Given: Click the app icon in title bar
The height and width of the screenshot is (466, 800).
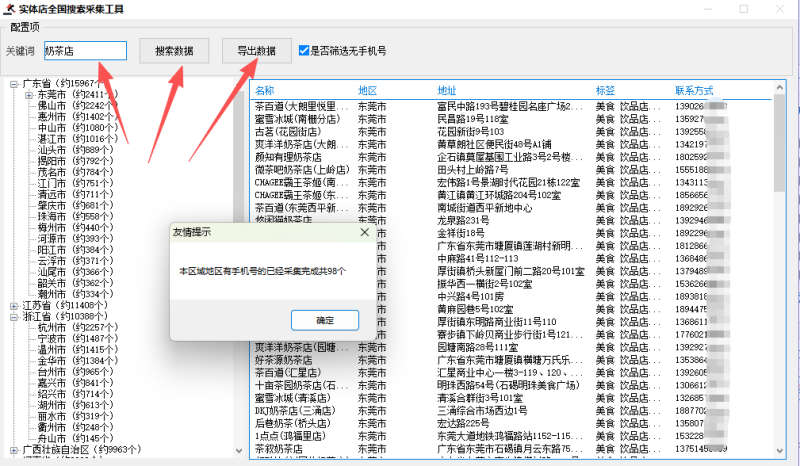Looking at the screenshot, I should pyautogui.click(x=10, y=8).
